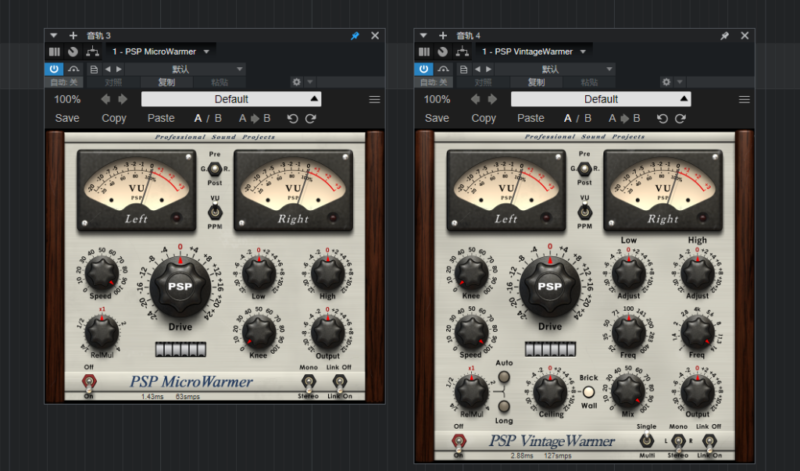The height and width of the screenshot is (471, 800).
Task: Open routing icon in VintageWarmer header
Action: pyautogui.click(x=464, y=51)
